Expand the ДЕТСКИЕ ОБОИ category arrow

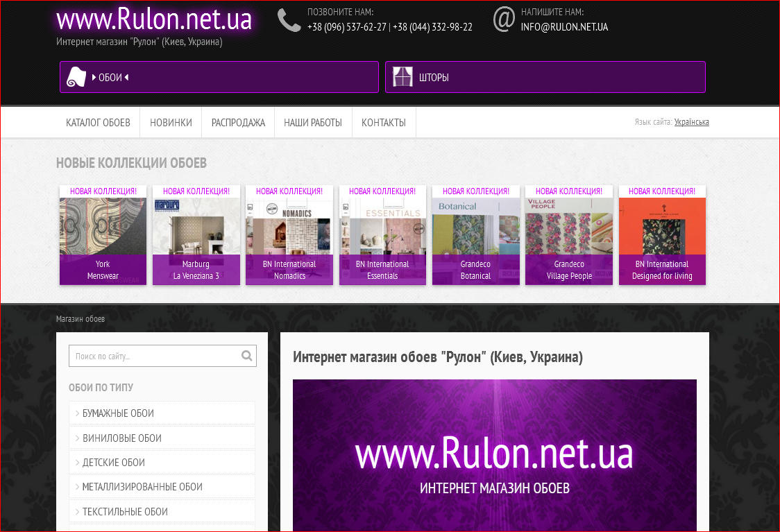pos(77,463)
